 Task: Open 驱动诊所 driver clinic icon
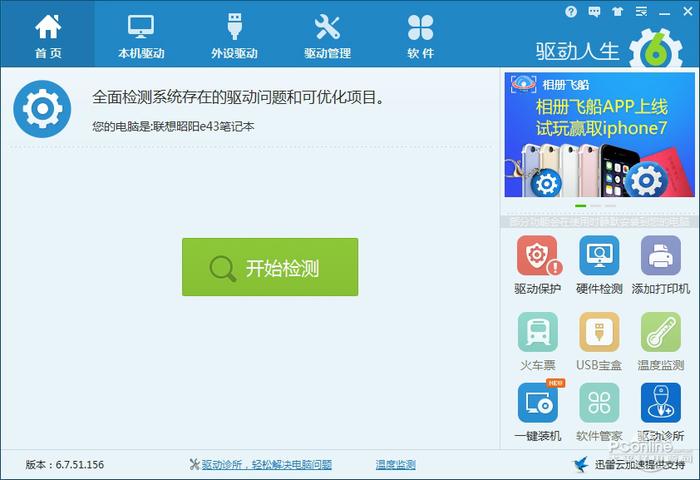[x=660, y=404]
